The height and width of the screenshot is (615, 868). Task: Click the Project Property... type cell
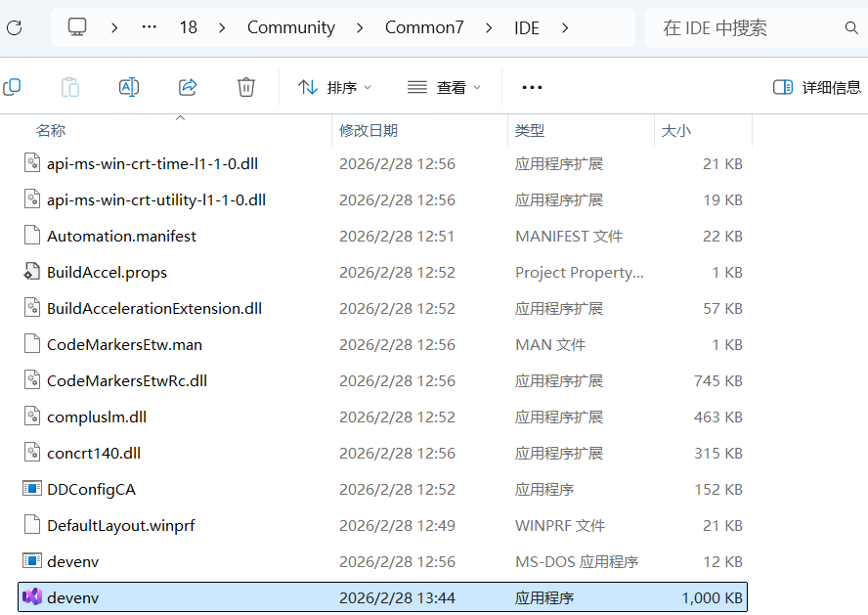pos(580,273)
